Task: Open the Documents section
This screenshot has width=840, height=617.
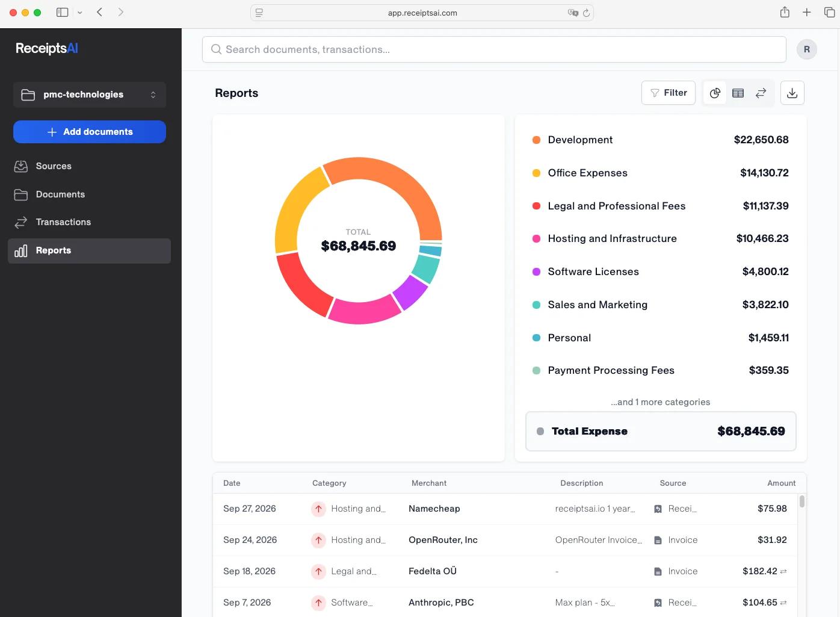Action: (90, 194)
